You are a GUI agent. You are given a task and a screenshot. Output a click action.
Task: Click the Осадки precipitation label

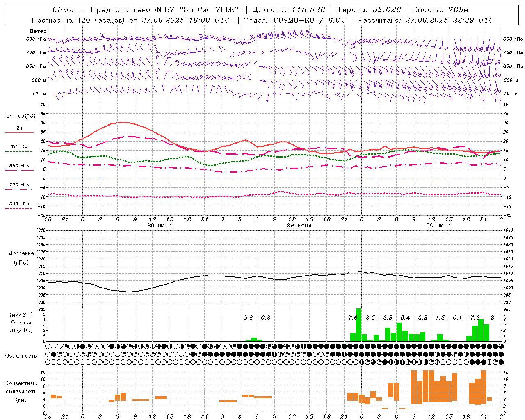(21, 322)
